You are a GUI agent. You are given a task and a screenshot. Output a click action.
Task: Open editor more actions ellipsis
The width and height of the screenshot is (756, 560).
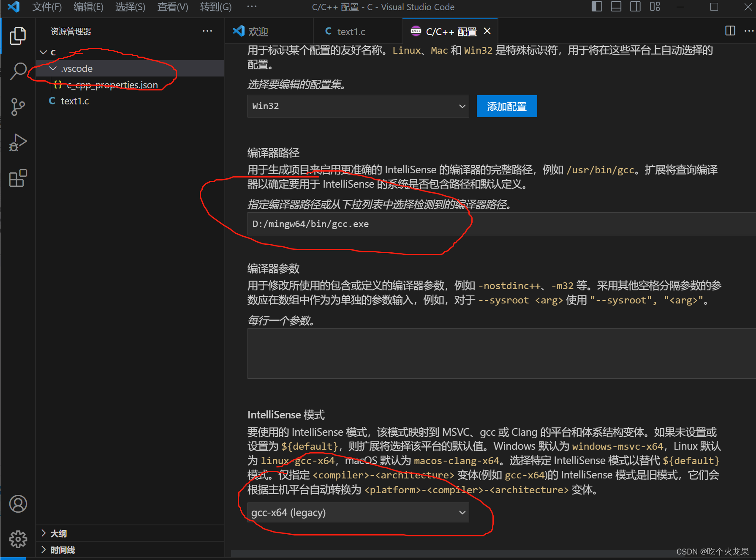click(748, 30)
